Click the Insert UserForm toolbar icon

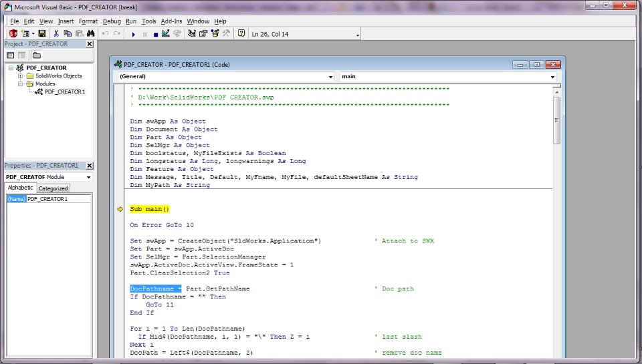[x=25, y=33]
